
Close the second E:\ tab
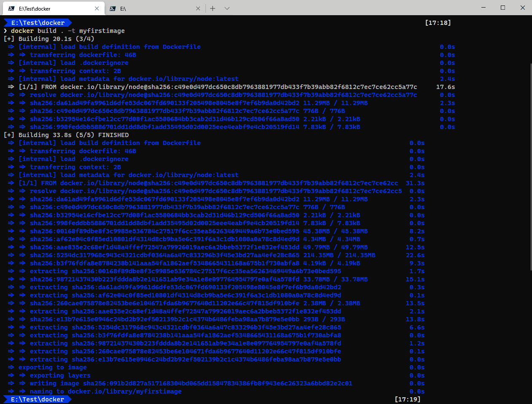click(x=198, y=8)
